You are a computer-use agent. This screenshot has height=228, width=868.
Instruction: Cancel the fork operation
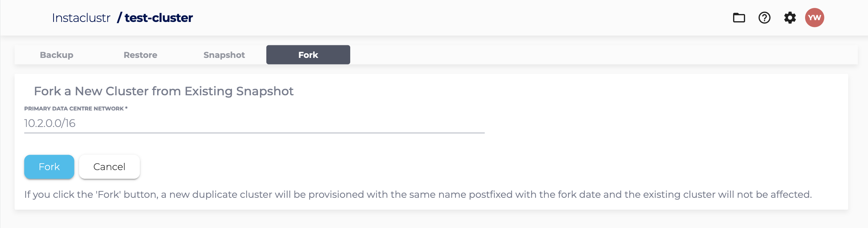tap(109, 167)
